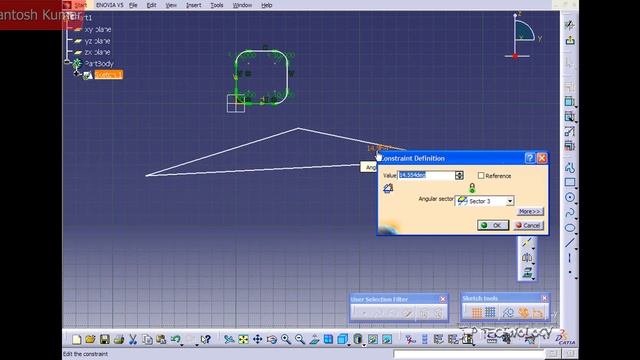640x360 pixels.
Task: Click the Zoom Out magnifier
Action: pyautogui.click(x=300, y=340)
